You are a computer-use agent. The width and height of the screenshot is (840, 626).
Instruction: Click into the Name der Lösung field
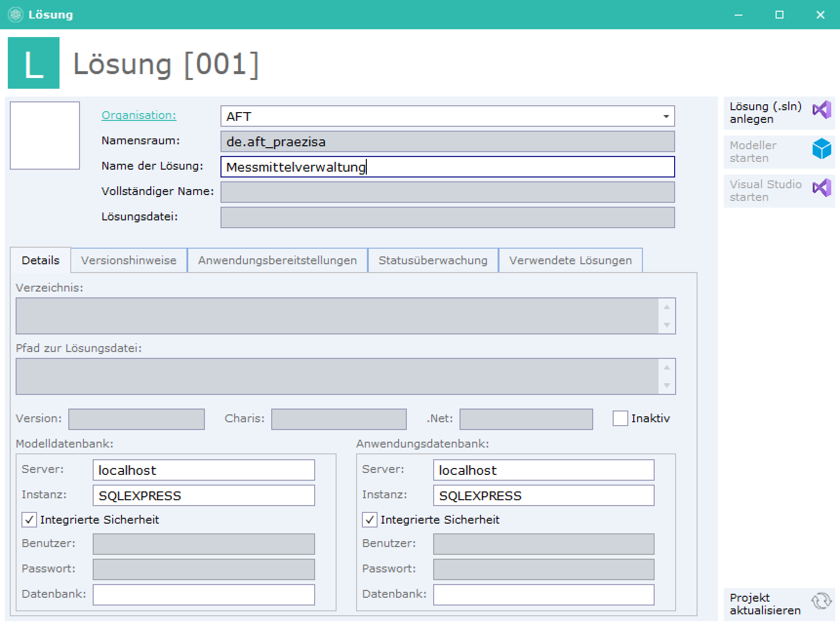pyautogui.click(x=448, y=167)
